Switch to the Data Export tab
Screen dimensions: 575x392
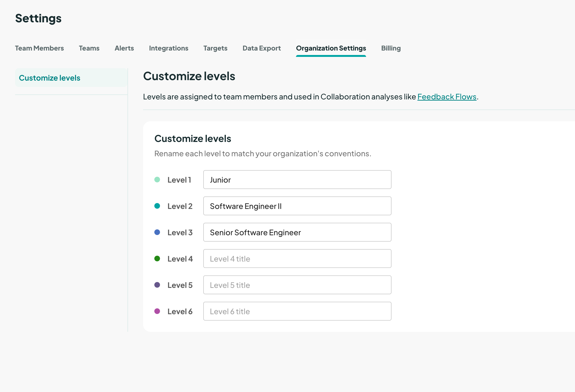pyautogui.click(x=262, y=48)
